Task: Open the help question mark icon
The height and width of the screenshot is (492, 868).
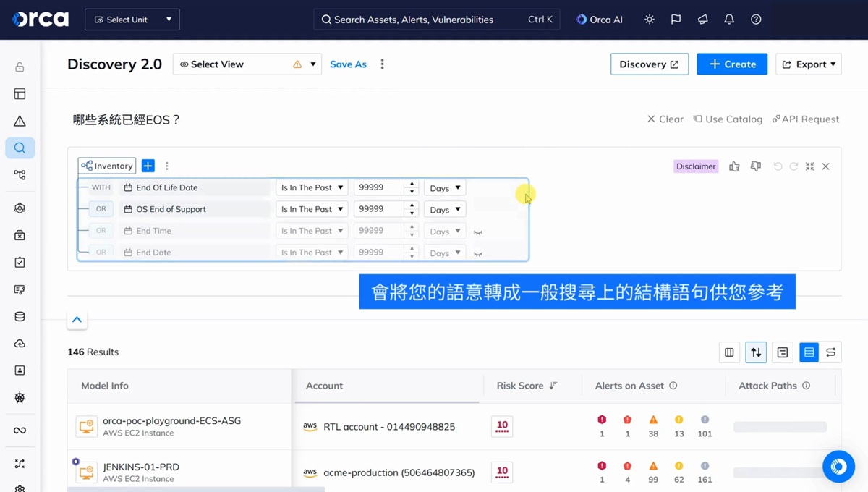Action: (756, 20)
